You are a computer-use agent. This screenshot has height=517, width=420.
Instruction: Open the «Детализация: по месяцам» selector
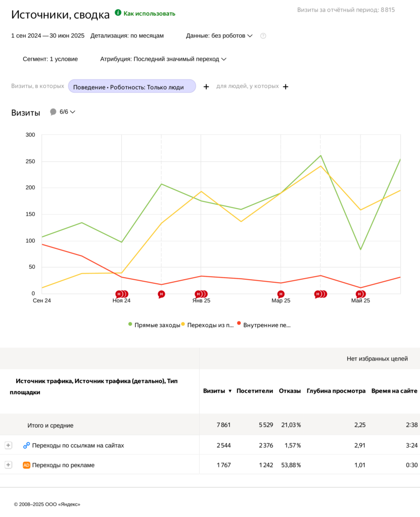coord(127,36)
